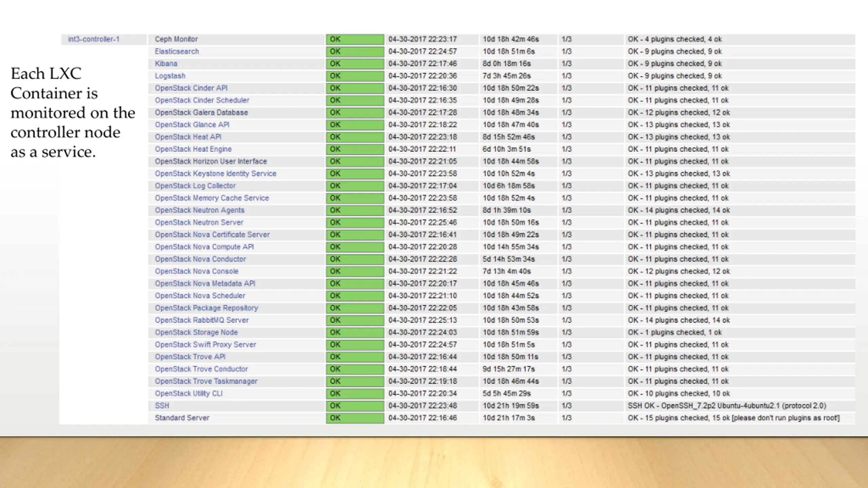This screenshot has width=868, height=488.
Task: Click the OK status for Standard Server
Action: pos(355,418)
